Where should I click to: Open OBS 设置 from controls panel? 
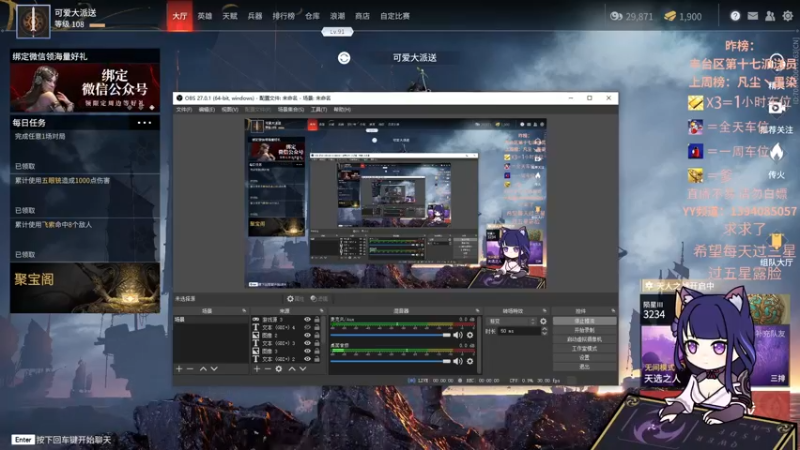coord(584,358)
